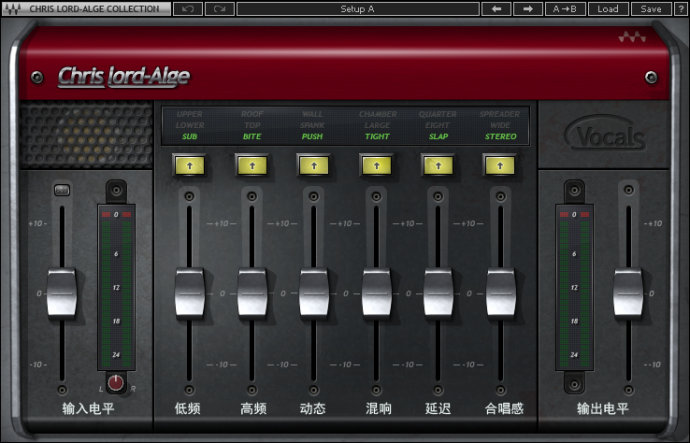This screenshot has height=443, width=690.
Task: Open the Setup A preset selector
Action: 358,9
